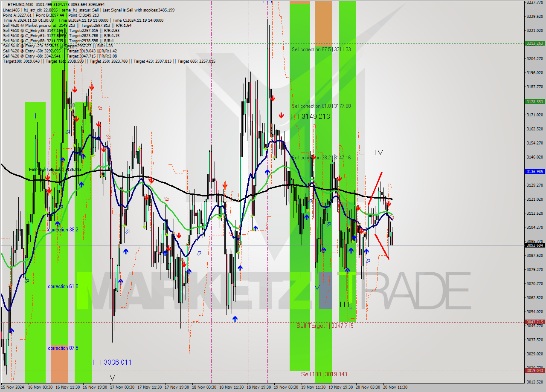The width and height of the screenshot is (546, 392).
Task: Click the 'Sell %20 @ Entry -88' line
Action: point(60,56)
